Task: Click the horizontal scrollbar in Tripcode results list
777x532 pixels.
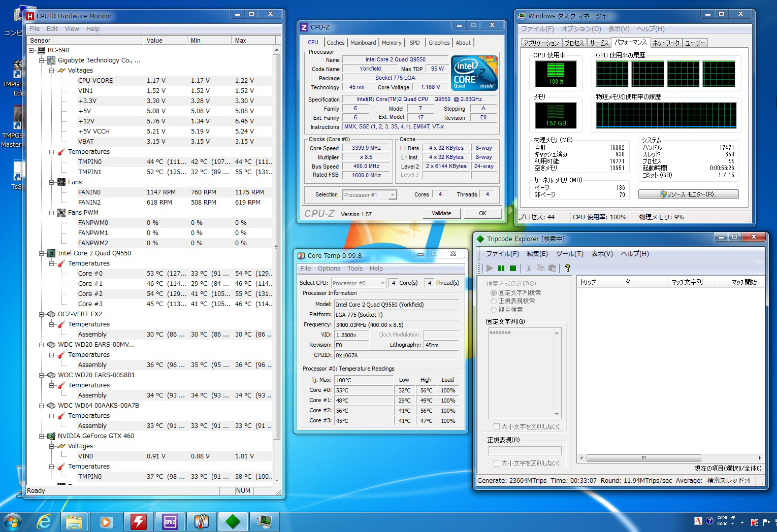Action: [x=643, y=458]
